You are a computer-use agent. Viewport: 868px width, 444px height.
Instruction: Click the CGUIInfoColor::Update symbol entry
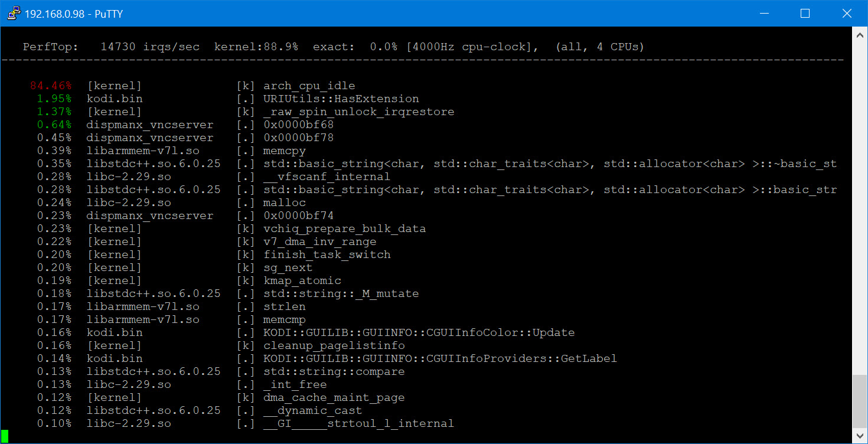pyautogui.click(x=419, y=332)
